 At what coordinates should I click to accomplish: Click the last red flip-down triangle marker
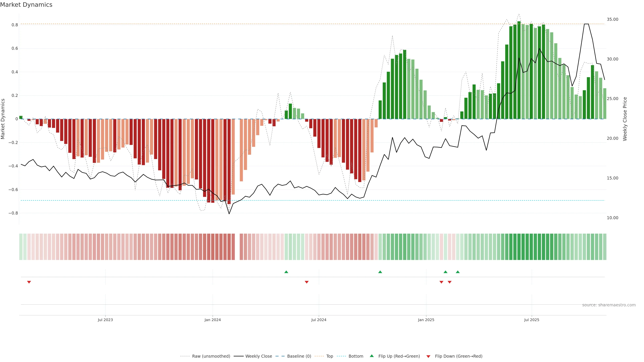449,282
